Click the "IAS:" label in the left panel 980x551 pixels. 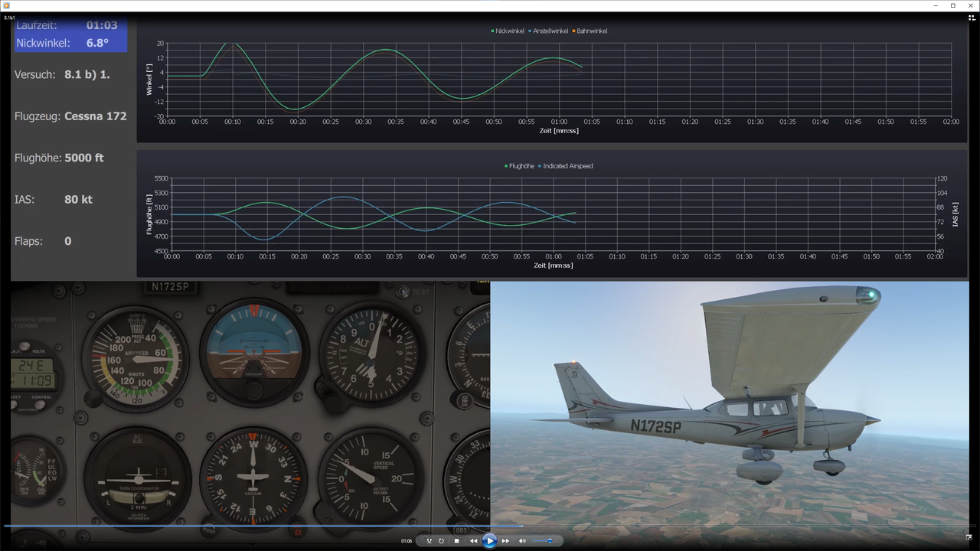(x=25, y=199)
